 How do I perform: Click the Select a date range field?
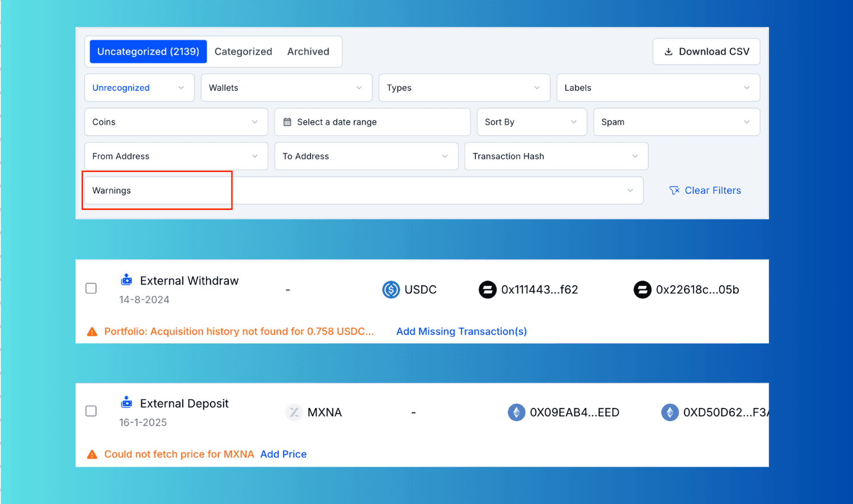[x=372, y=122]
